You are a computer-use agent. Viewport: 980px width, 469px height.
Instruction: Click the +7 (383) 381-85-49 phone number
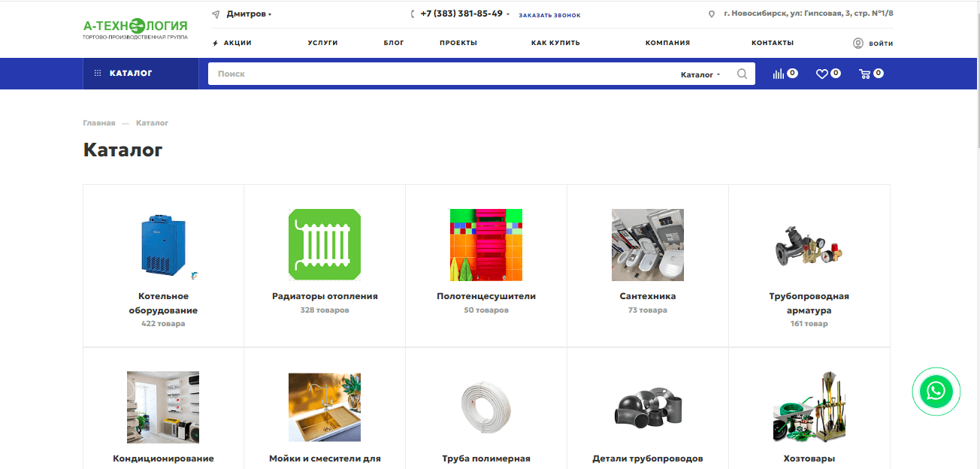461,14
